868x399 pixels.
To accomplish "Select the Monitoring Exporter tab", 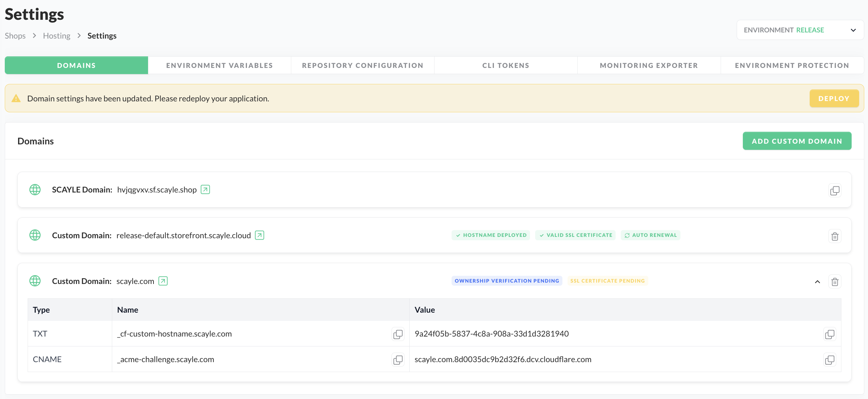I will 649,65.
